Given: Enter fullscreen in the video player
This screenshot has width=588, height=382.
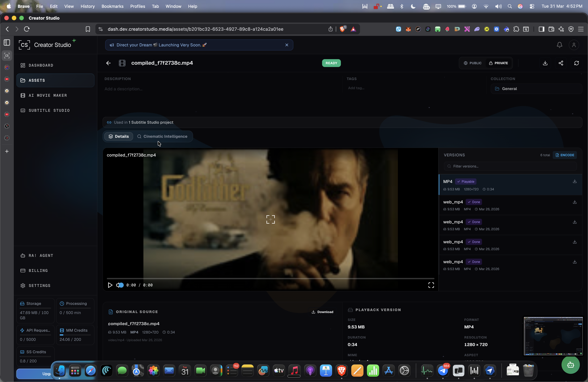Looking at the screenshot, I should tap(431, 285).
